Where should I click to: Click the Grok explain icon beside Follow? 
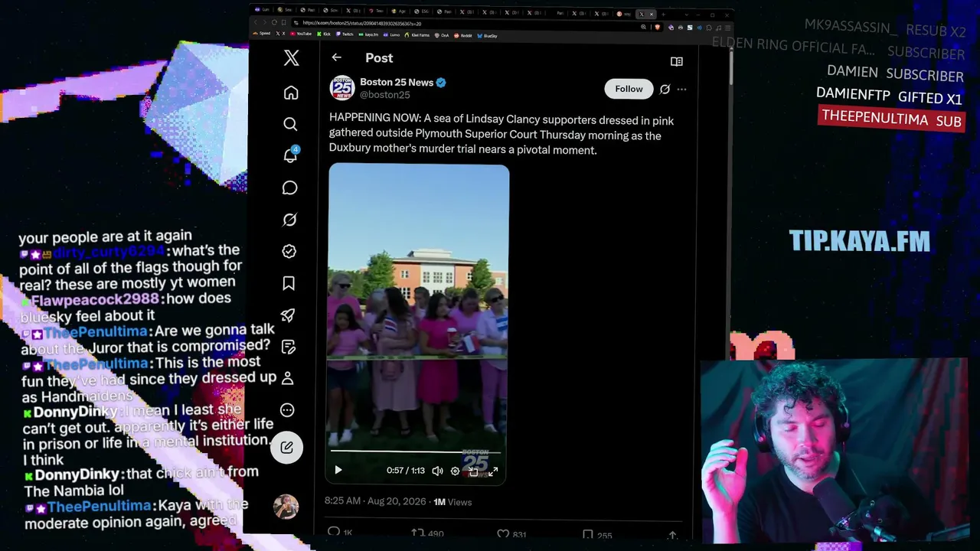coord(665,89)
